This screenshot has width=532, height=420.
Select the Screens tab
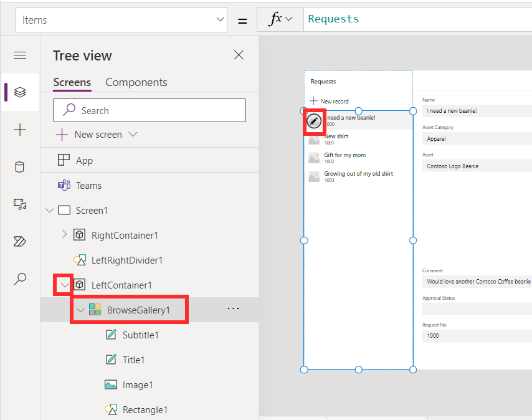[x=72, y=82]
